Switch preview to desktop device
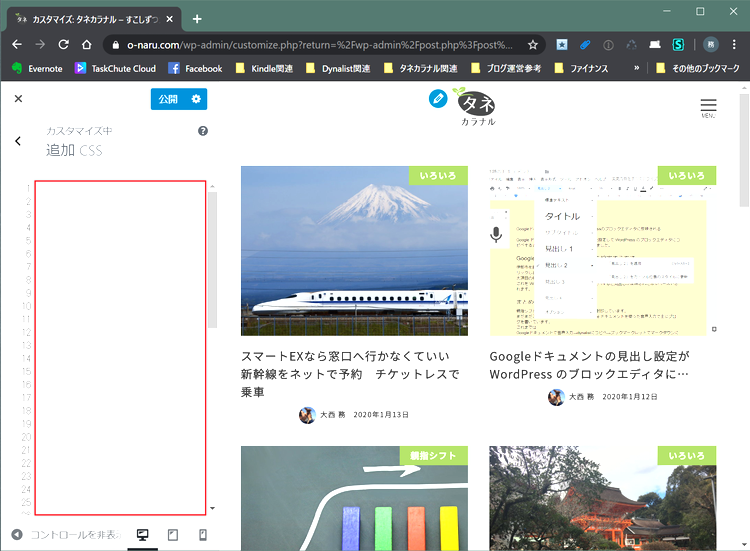750x551 pixels. pos(143,534)
